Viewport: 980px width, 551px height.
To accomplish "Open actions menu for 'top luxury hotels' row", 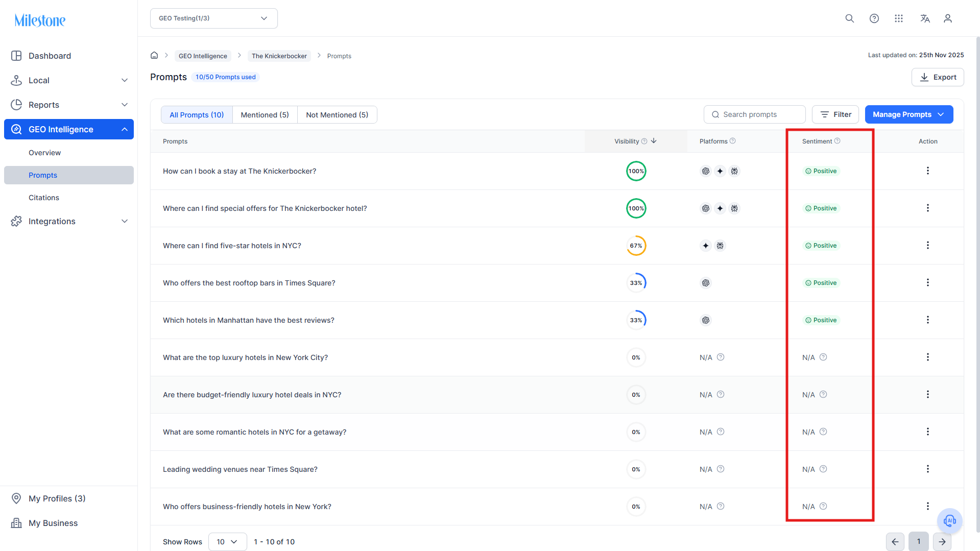I will (x=928, y=357).
